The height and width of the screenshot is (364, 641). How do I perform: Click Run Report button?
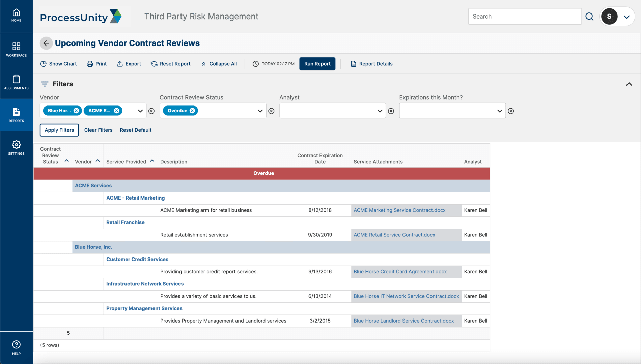pos(317,64)
